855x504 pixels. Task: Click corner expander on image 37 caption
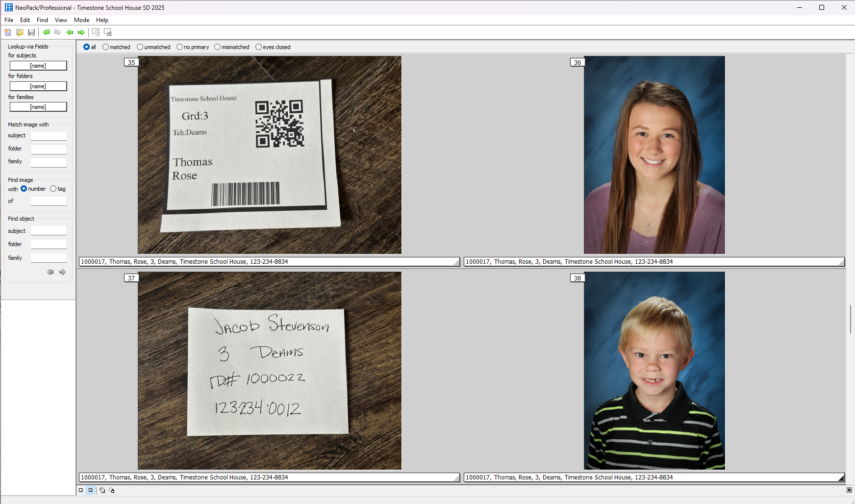[456, 479]
